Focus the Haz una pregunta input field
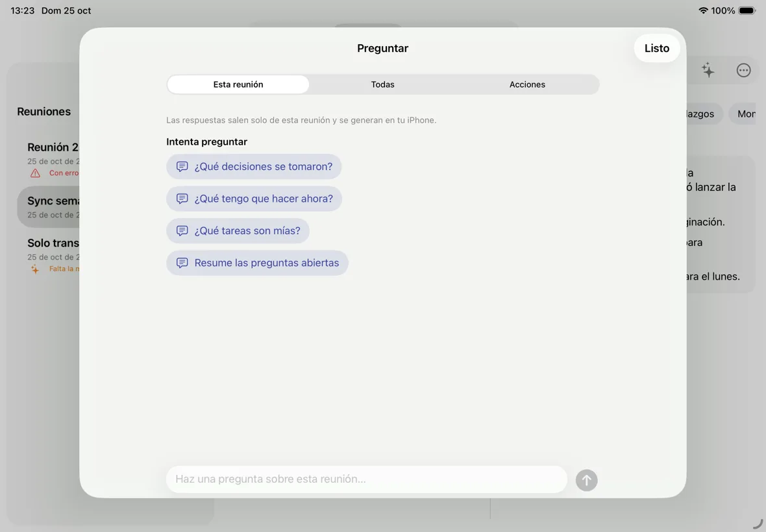Screen dimensions: 766x532 pos(366,479)
